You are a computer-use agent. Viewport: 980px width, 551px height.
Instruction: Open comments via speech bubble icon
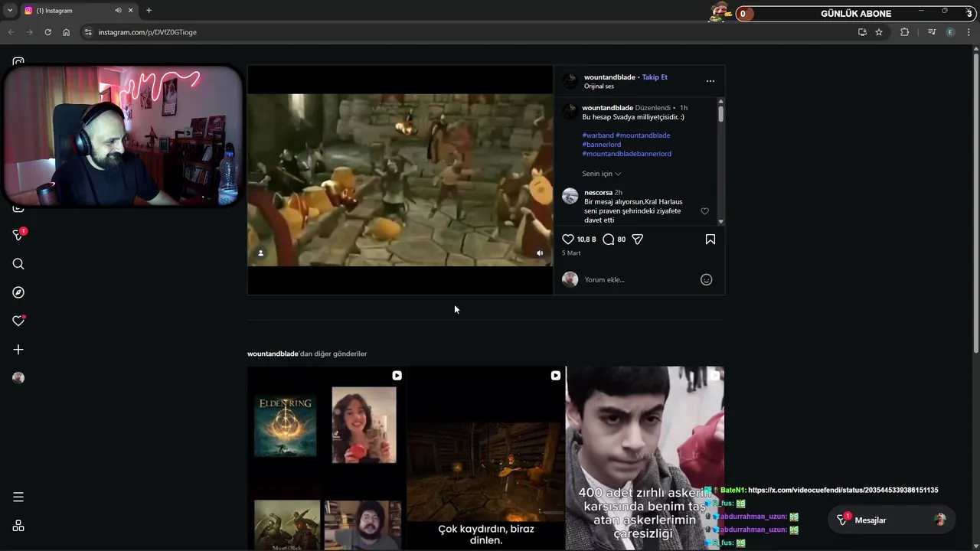(x=609, y=240)
